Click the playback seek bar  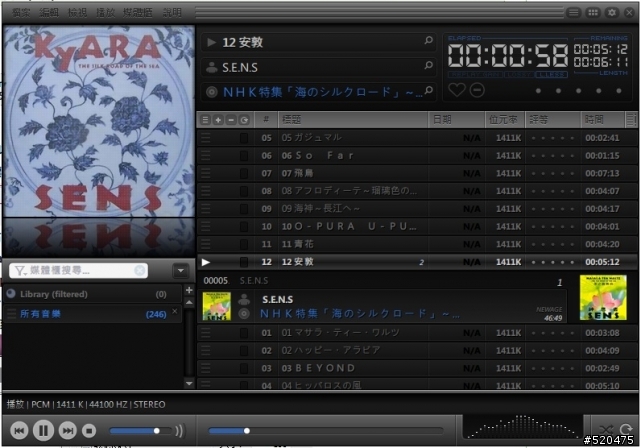[326, 431]
